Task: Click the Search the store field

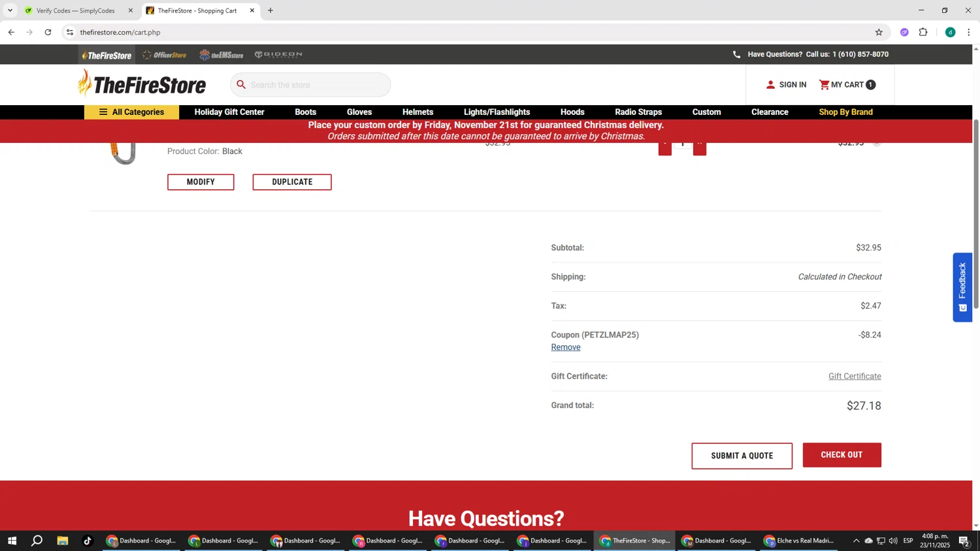Action: pos(310,85)
